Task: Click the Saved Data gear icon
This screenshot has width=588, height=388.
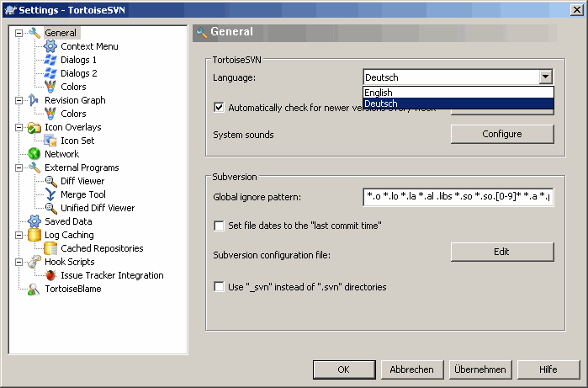Action: click(x=34, y=221)
